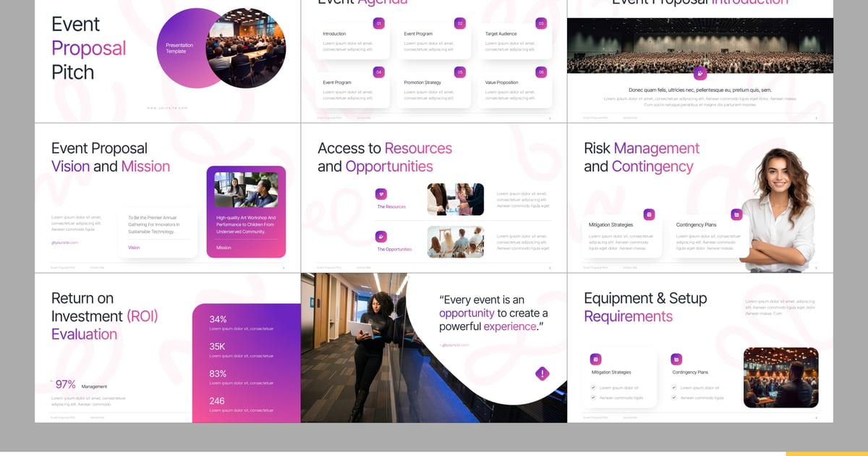Click the 'Introduction' agenda card heading
The width and height of the screenshot is (868, 456).
[x=334, y=34]
